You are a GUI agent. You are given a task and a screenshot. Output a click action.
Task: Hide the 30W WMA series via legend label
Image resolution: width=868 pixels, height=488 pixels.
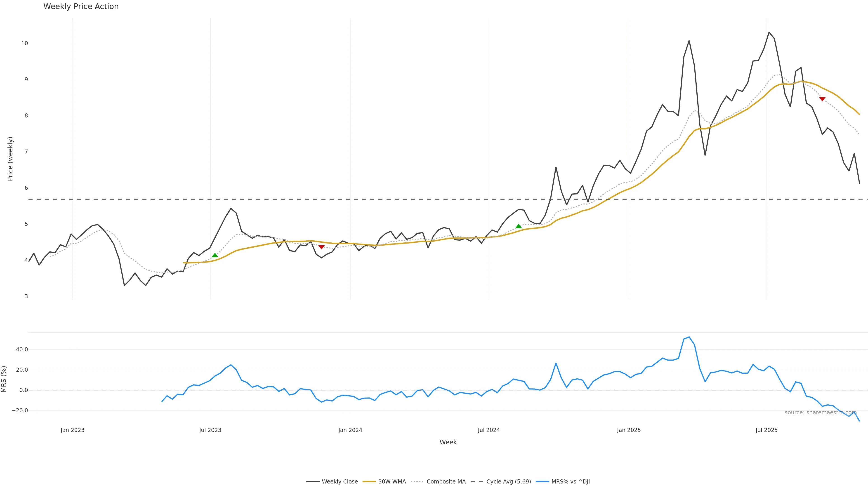392,482
